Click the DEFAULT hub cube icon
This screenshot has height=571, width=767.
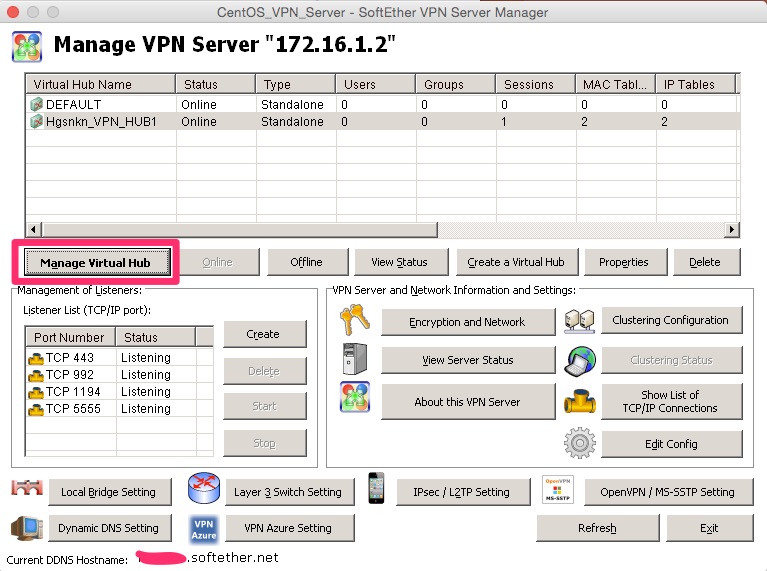tap(36, 104)
